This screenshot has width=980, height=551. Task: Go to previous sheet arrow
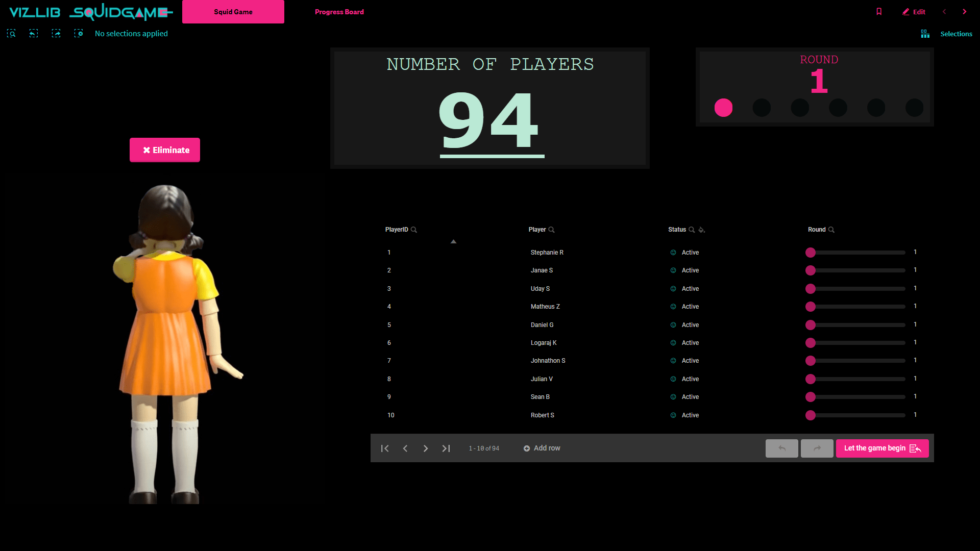point(944,12)
